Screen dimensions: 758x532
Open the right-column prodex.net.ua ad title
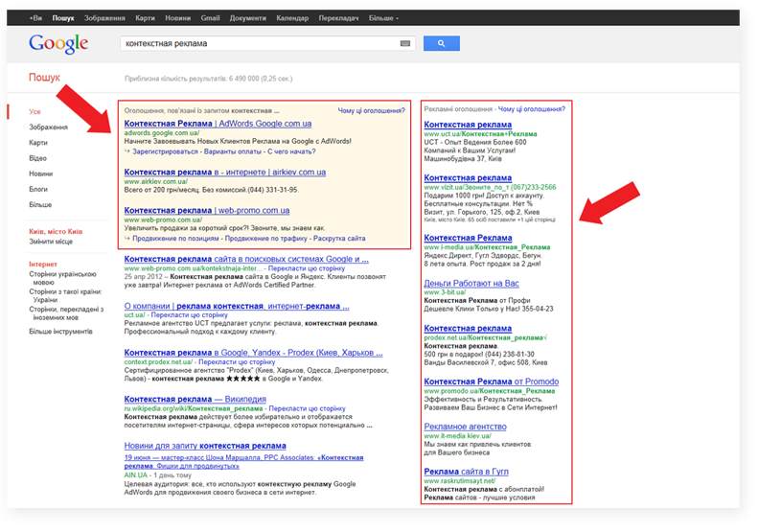[x=468, y=328]
